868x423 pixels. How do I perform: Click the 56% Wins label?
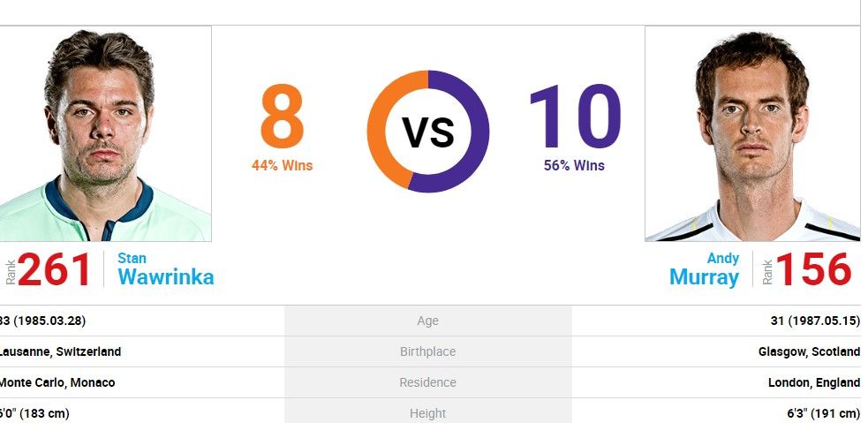(575, 165)
